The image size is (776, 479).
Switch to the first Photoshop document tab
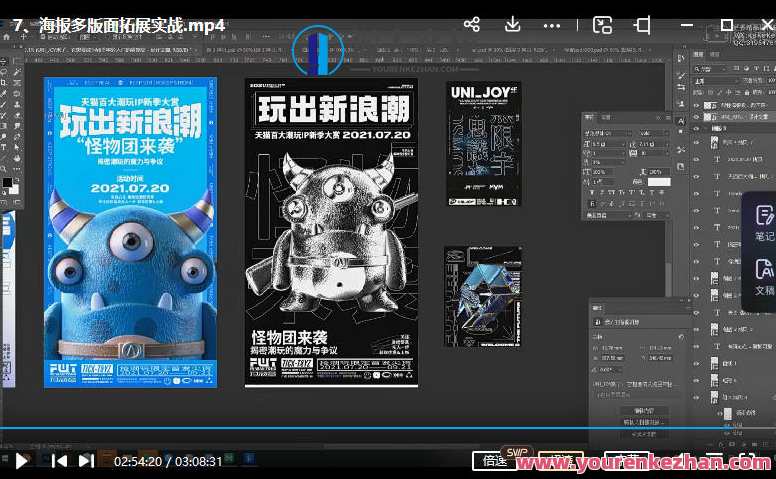coord(109,50)
